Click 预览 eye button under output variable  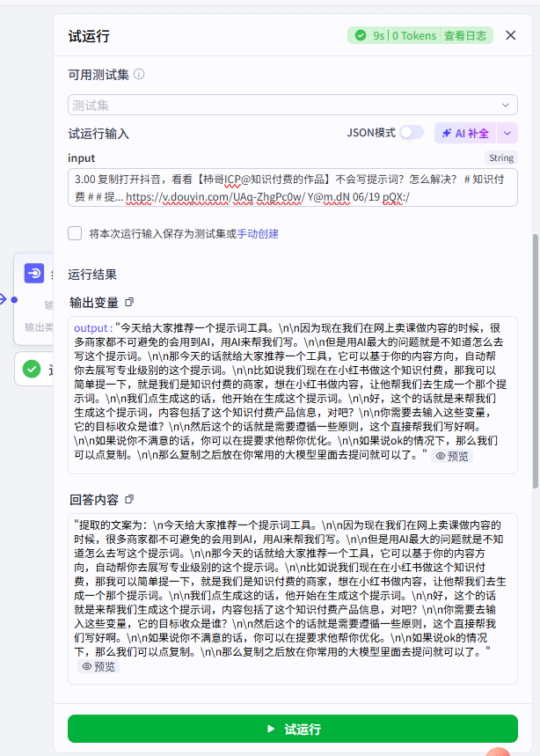tap(451, 456)
